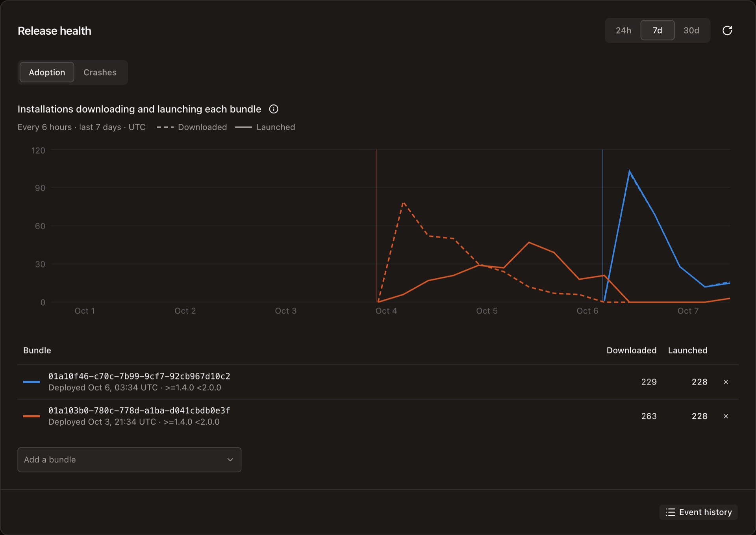Click 'Deployed Oct 6, 03:34 UTC' text
The width and height of the screenshot is (756, 535).
point(103,388)
